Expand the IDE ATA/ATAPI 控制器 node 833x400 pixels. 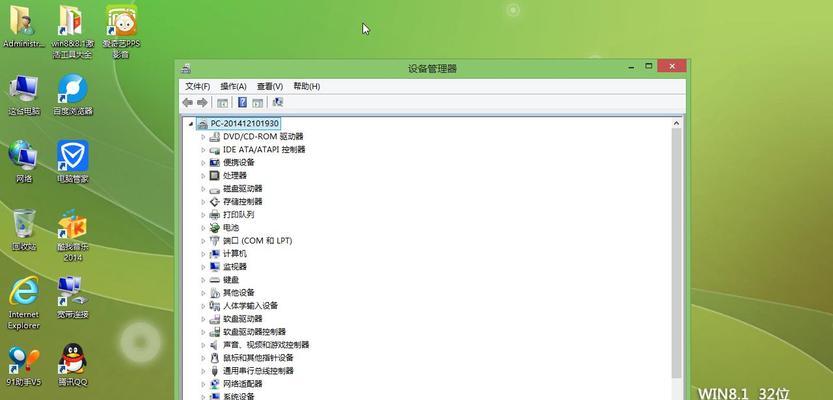(x=203, y=150)
